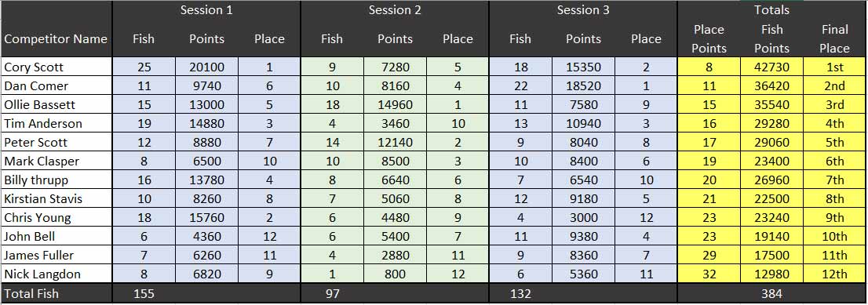Viewport: 868px width, 305px height.
Task: Click James Fuller's Fish Points 17500 cell
Action: 771,255
